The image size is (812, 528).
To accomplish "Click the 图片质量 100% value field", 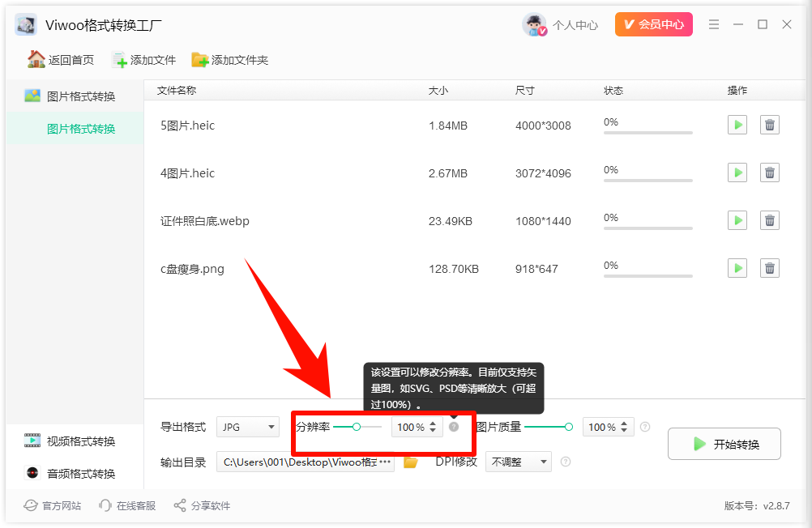I will click(602, 427).
